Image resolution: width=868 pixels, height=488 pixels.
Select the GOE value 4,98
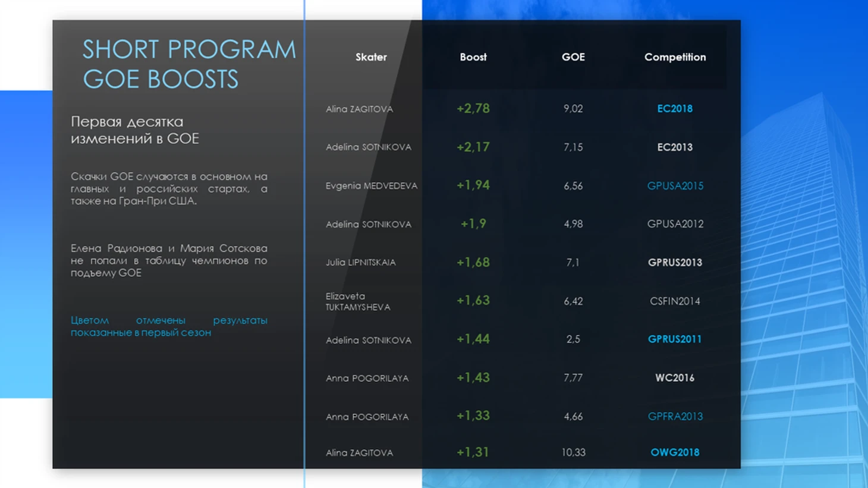(x=573, y=224)
